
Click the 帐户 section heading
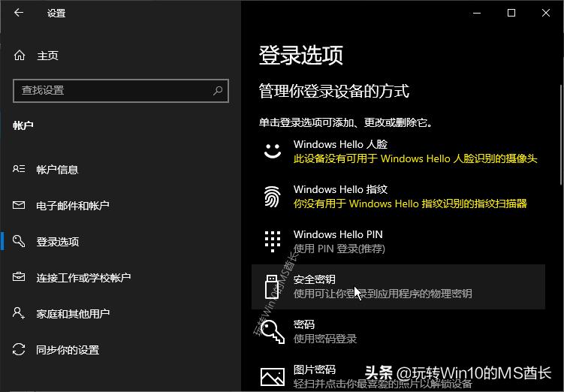click(23, 125)
